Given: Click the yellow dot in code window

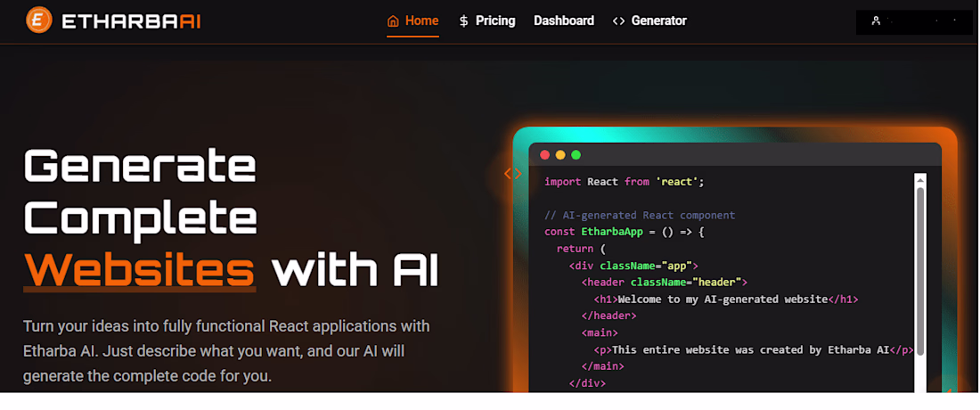Looking at the screenshot, I should click(x=560, y=155).
